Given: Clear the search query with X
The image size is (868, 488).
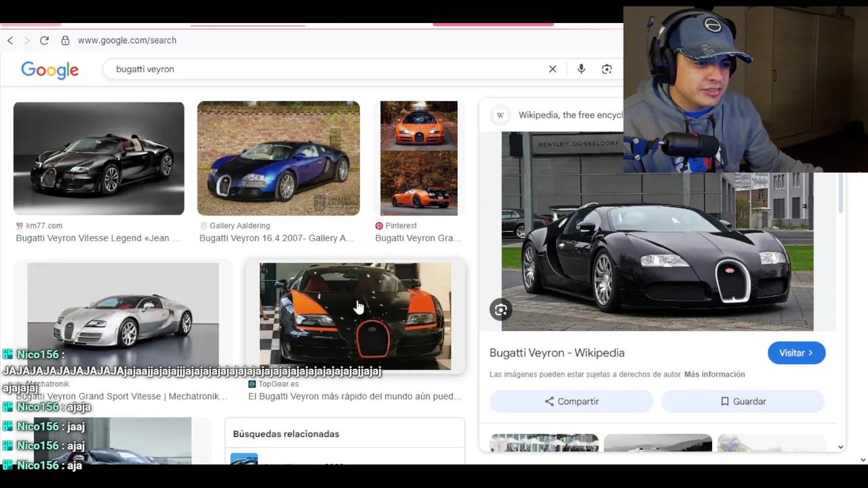Looking at the screenshot, I should pyautogui.click(x=553, y=69).
